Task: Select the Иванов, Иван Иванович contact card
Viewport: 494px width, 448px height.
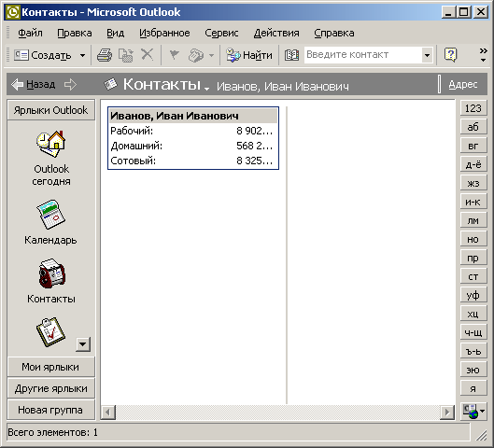Action: (193, 138)
